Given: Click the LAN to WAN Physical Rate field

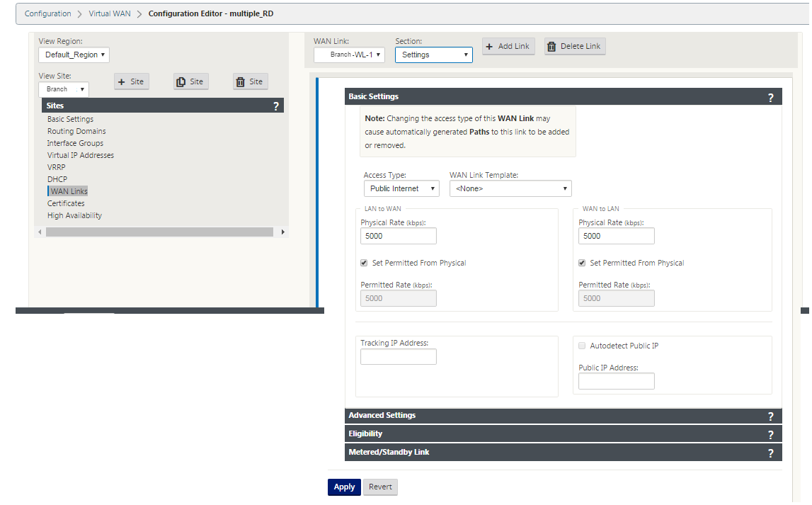Looking at the screenshot, I should point(399,236).
